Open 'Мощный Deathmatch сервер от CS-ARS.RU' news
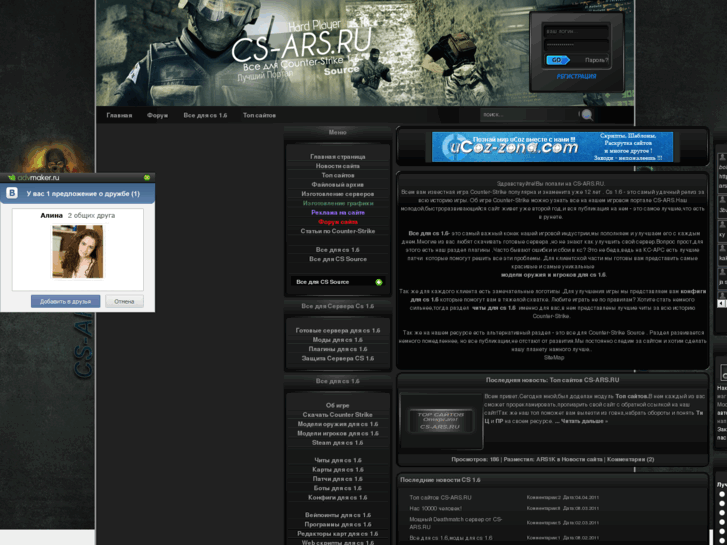The height and width of the screenshot is (545, 727). click(x=455, y=523)
